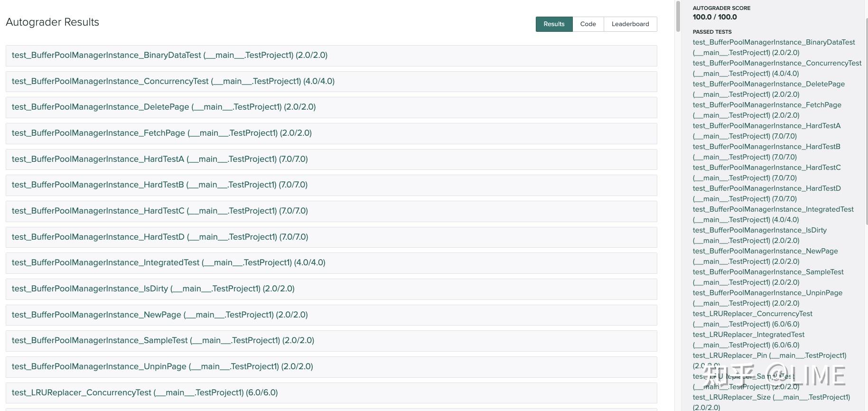Expand BufferPoolManagerInstance_ConcurrencyTest result row

point(331,82)
